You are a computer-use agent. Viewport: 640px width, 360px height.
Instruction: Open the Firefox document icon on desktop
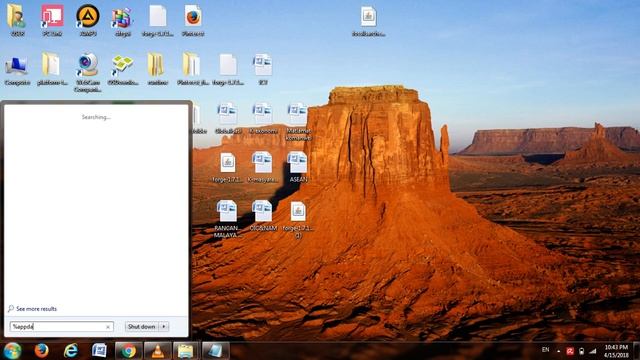(193, 20)
